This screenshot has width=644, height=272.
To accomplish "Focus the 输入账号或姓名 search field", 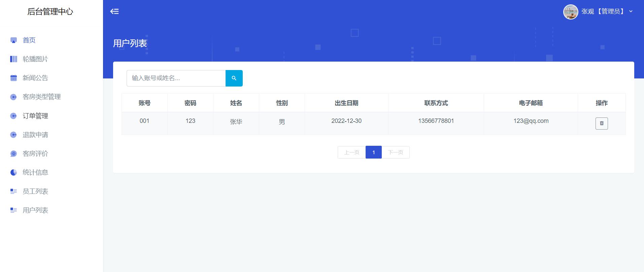I will [x=176, y=78].
